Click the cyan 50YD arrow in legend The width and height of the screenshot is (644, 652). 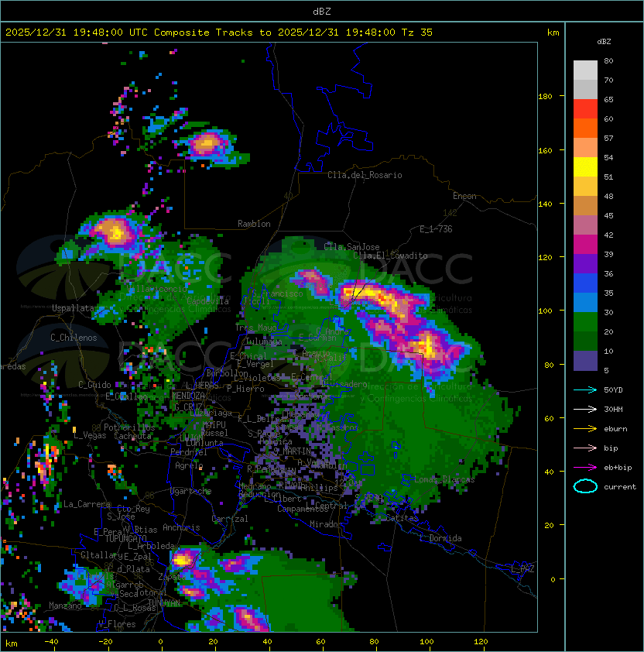(x=585, y=389)
